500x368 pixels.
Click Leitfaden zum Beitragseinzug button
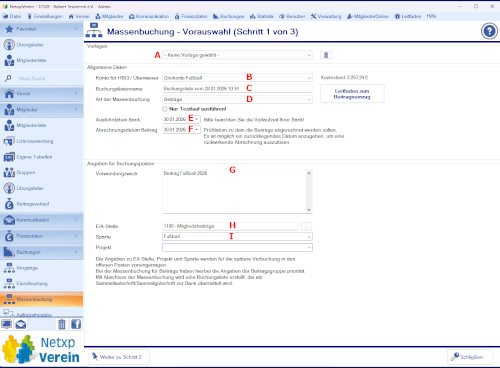click(x=352, y=94)
